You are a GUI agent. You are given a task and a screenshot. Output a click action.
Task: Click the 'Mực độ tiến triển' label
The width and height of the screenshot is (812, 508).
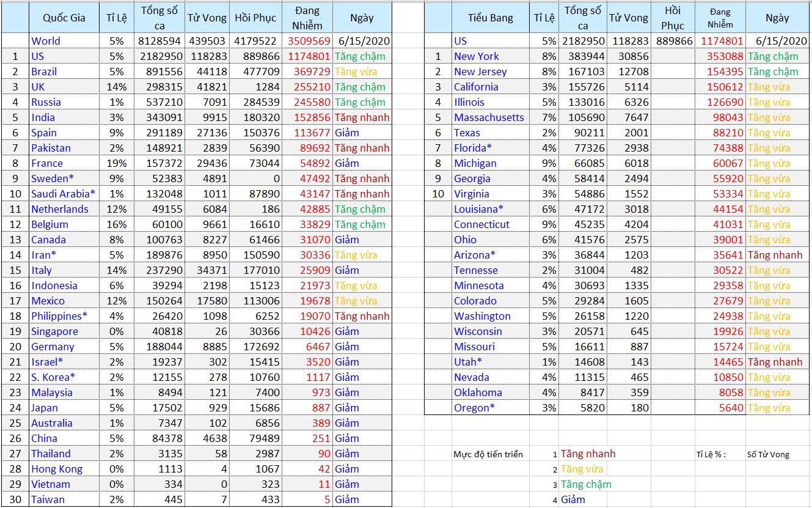[x=488, y=454]
